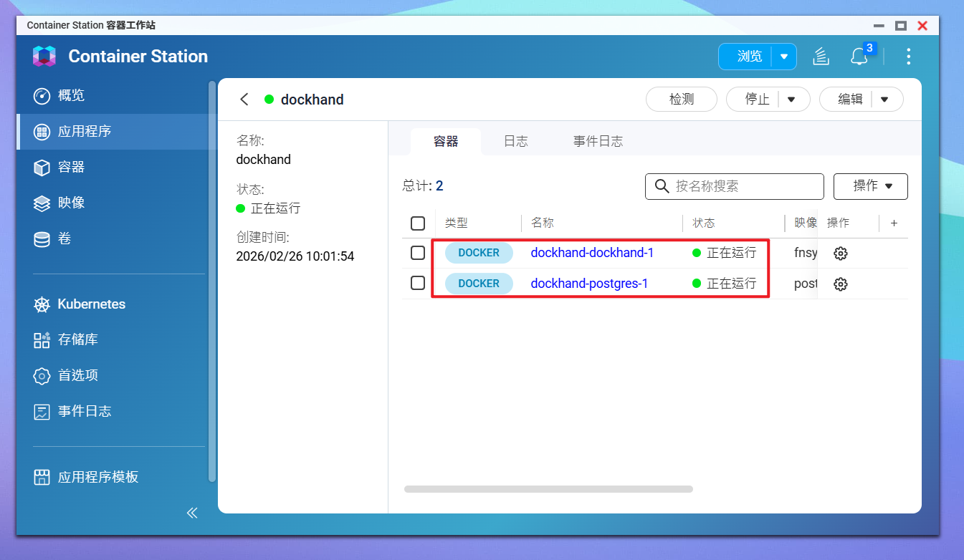
Task: Open the 存储库 section
Action: coord(65,339)
